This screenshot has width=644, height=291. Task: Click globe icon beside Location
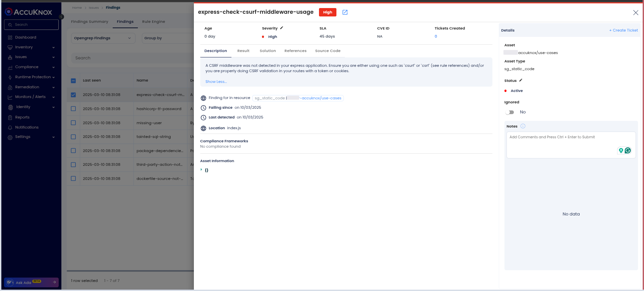point(203,129)
